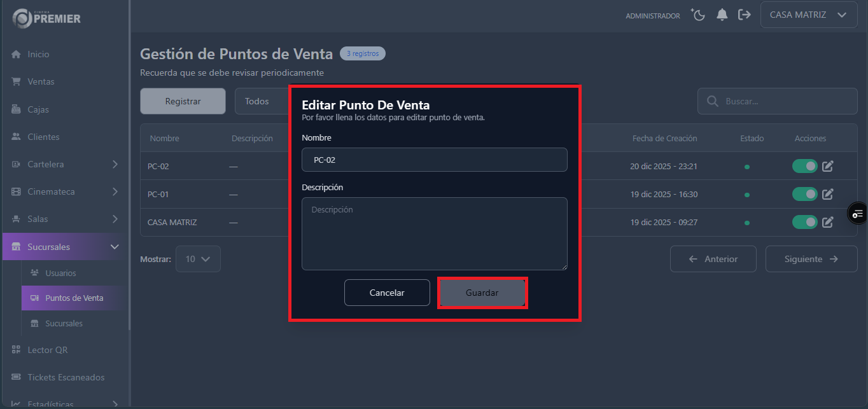Open the Mostrar 10 records dropdown
Image resolution: width=868 pixels, height=409 pixels.
click(x=198, y=259)
